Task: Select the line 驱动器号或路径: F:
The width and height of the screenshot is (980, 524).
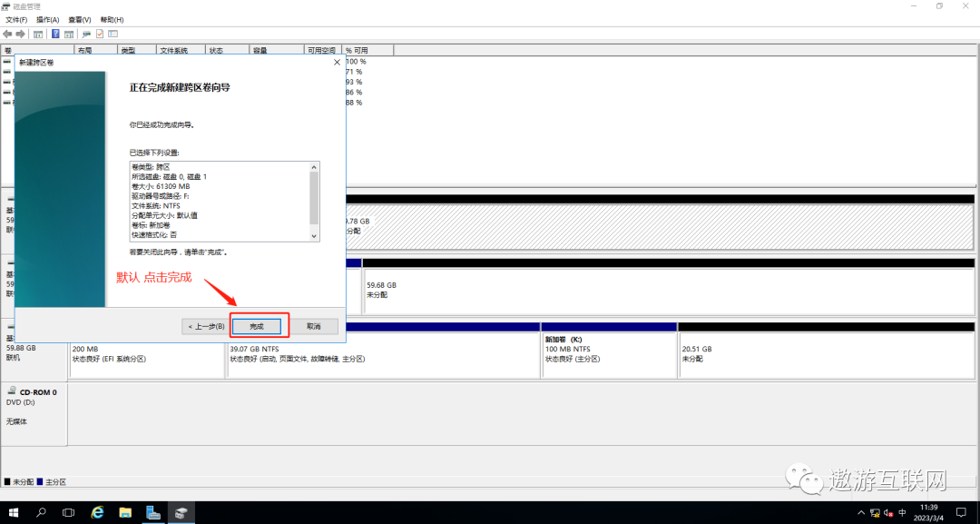Action: coord(160,196)
